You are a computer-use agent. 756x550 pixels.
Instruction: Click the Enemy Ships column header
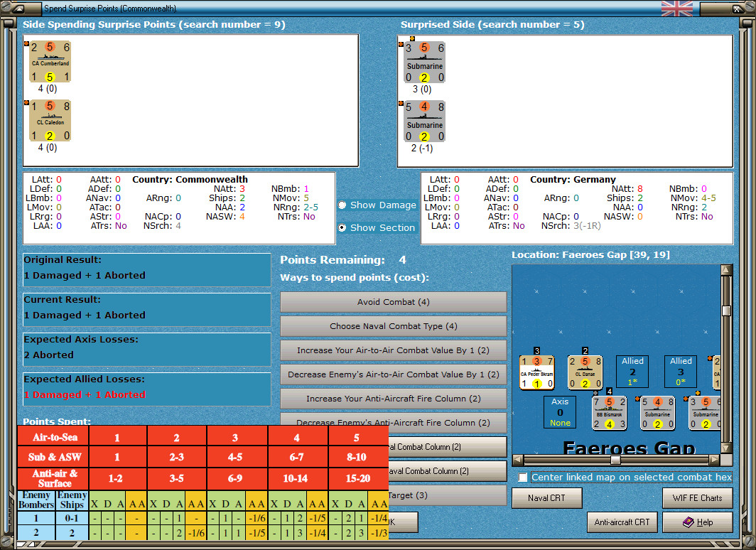click(72, 500)
